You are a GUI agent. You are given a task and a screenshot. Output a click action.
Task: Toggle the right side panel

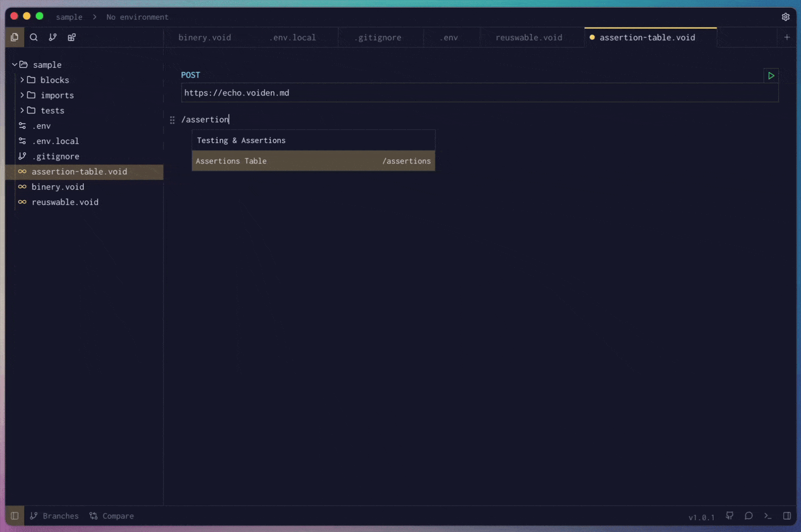pos(787,516)
